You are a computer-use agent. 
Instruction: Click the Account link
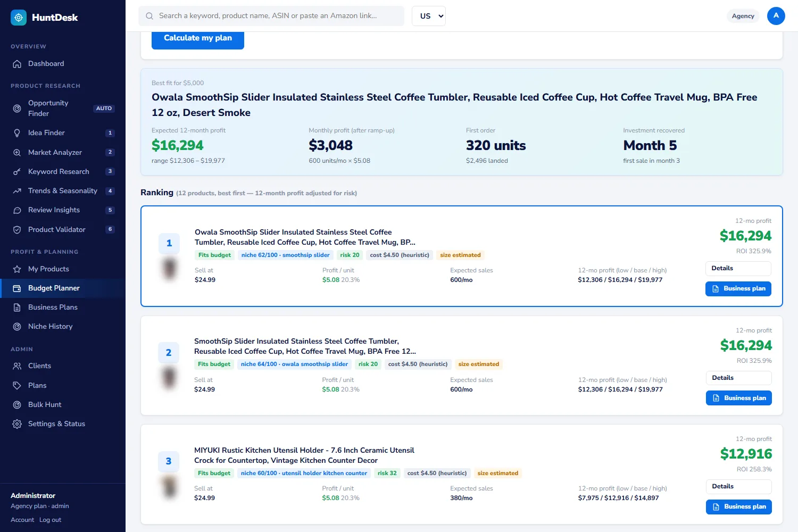coord(22,520)
